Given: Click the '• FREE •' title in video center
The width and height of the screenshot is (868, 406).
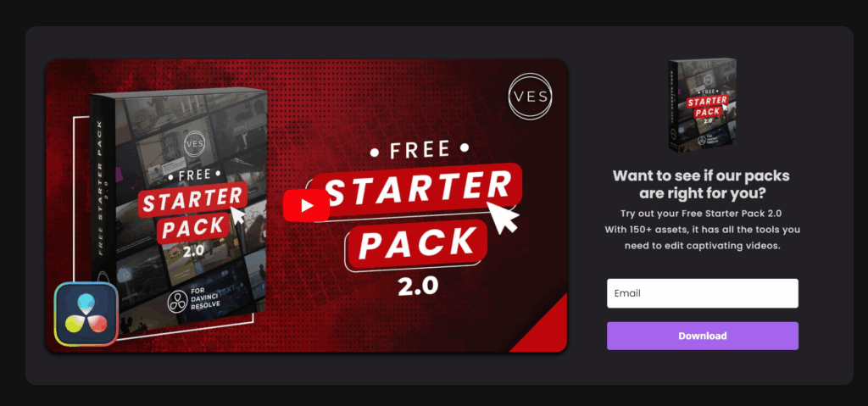Looking at the screenshot, I should pos(420,150).
